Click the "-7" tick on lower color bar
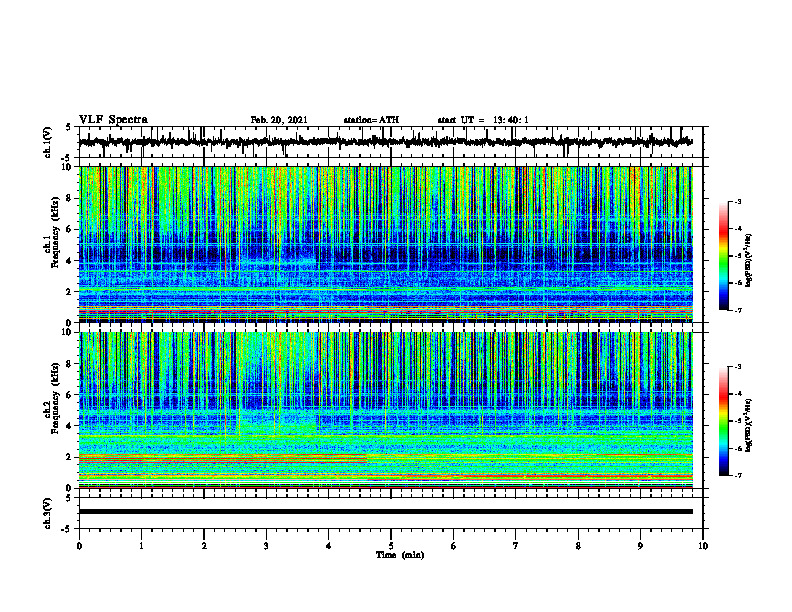792x612 pixels. [x=738, y=476]
